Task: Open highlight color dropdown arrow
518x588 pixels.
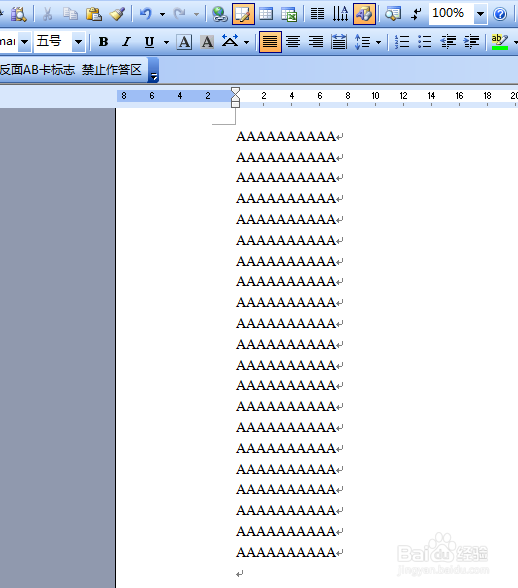Action: click(515, 42)
